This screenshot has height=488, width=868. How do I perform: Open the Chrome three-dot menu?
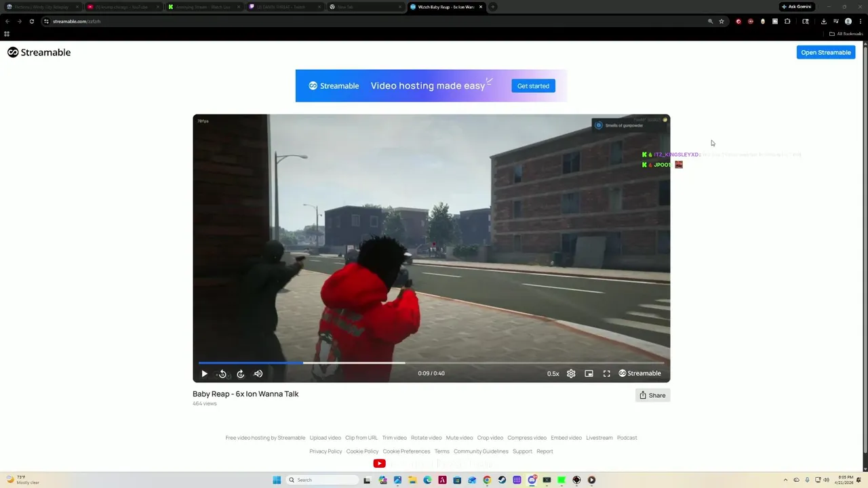click(x=861, y=21)
